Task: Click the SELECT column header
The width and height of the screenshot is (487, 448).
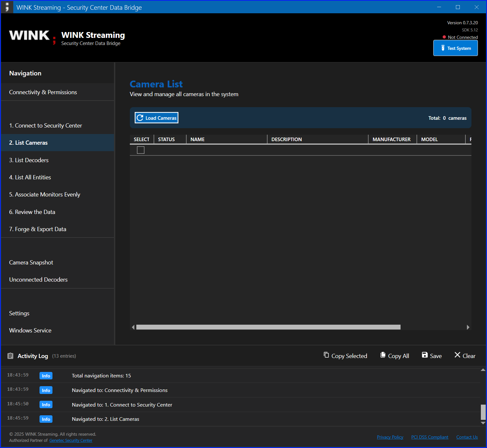Action: [x=142, y=140]
